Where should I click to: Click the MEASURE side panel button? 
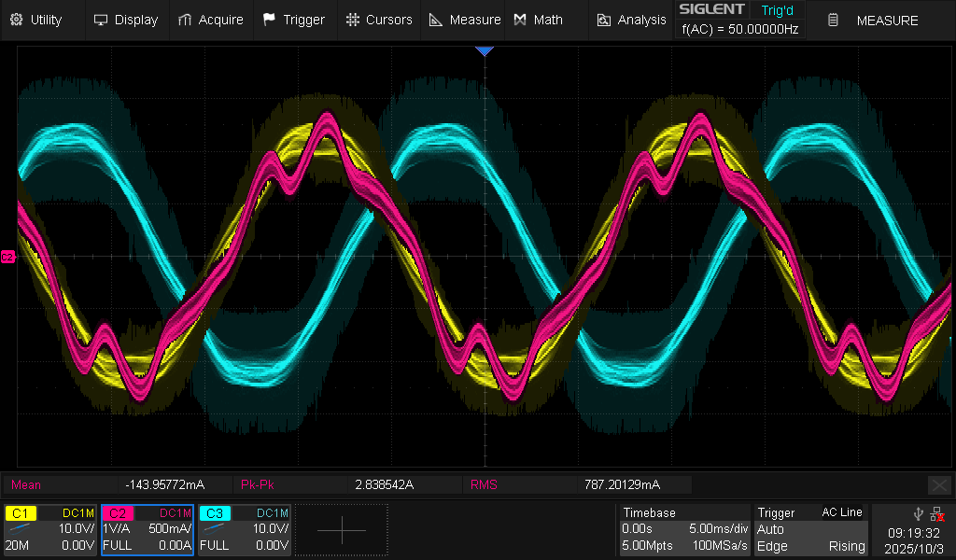pos(876,20)
